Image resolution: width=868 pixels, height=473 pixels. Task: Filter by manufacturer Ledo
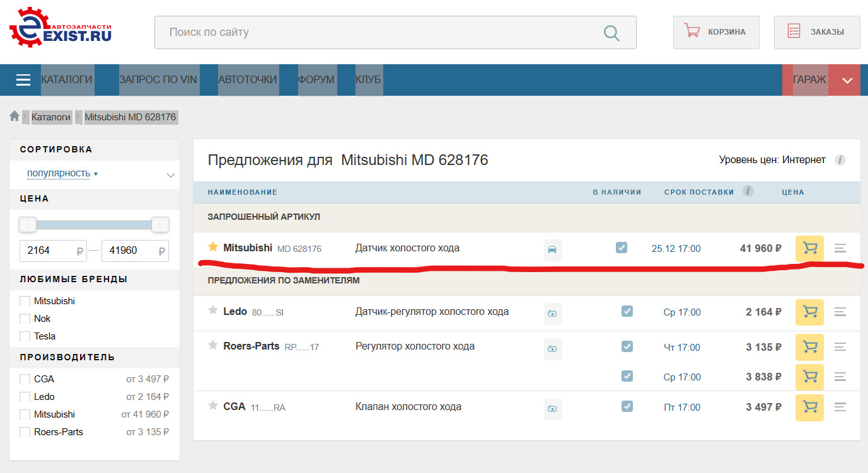(x=25, y=397)
